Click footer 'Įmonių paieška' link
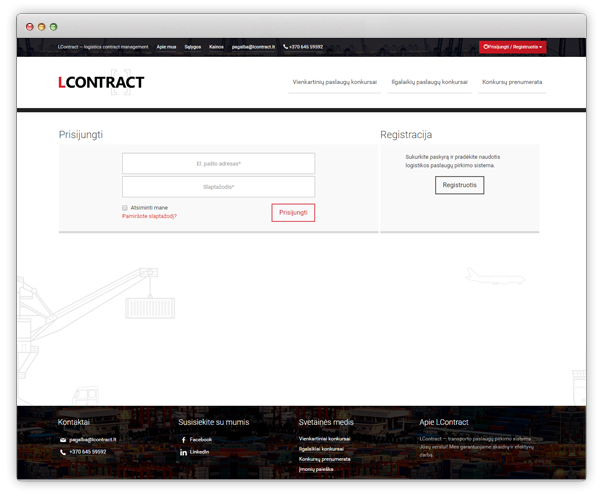 point(316,469)
